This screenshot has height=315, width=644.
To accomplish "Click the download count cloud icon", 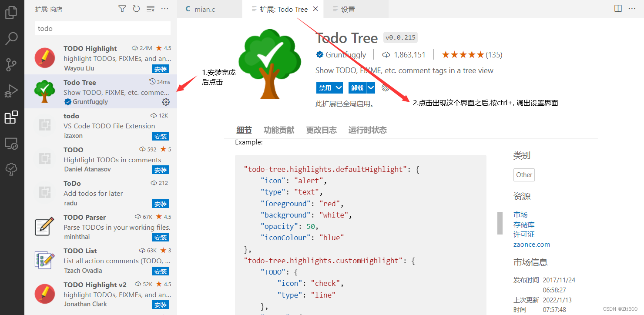I will 386,55.
